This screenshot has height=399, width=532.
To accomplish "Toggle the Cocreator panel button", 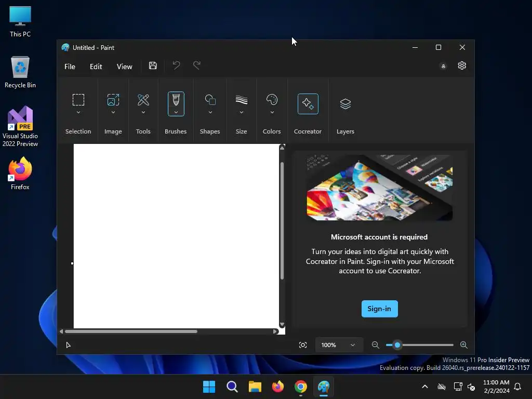I will point(308,104).
